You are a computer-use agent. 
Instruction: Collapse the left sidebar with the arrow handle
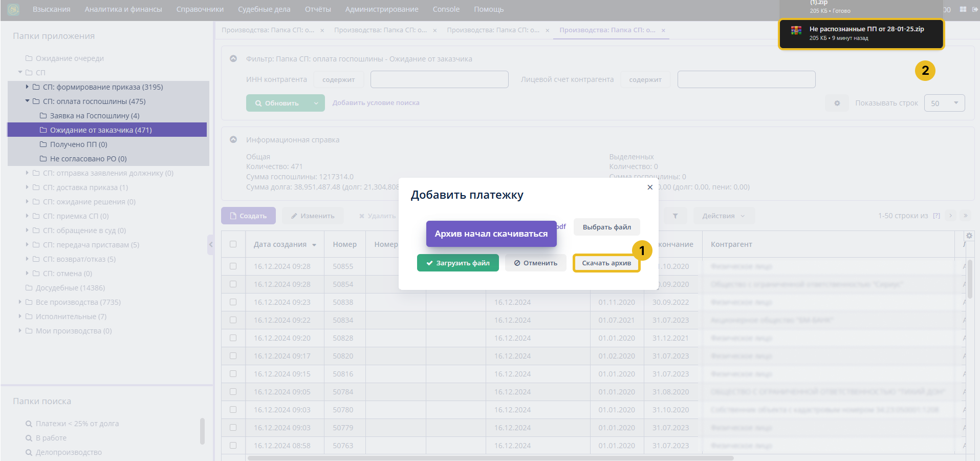pyautogui.click(x=210, y=245)
